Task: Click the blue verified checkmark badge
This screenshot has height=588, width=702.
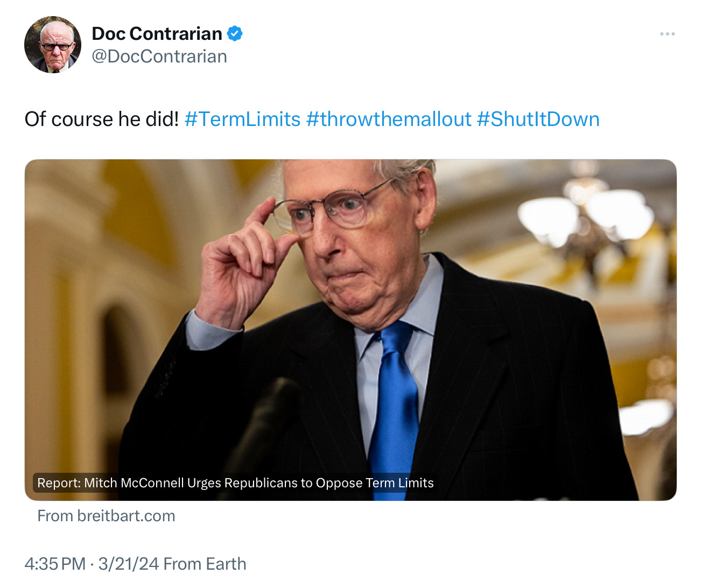Action: 234,33
